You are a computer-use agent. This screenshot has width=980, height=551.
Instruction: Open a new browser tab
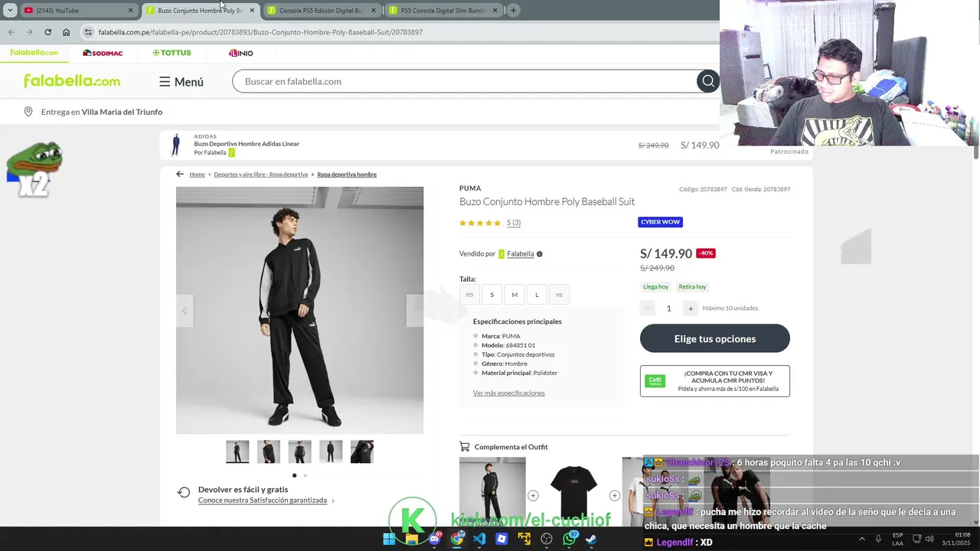pos(513,11)
